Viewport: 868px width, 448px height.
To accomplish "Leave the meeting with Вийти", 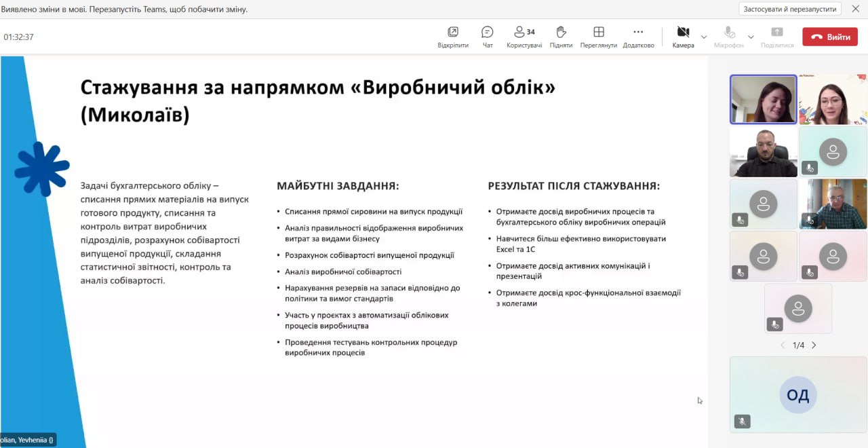I will pyautogui.click(x=830, y=37).
